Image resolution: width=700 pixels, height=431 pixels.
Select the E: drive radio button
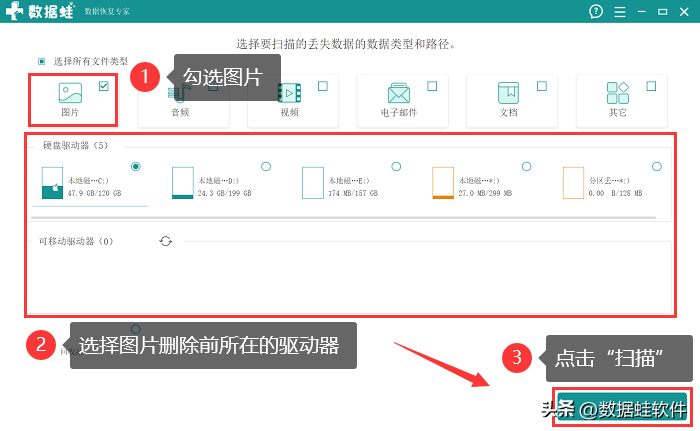click(396, 167)
